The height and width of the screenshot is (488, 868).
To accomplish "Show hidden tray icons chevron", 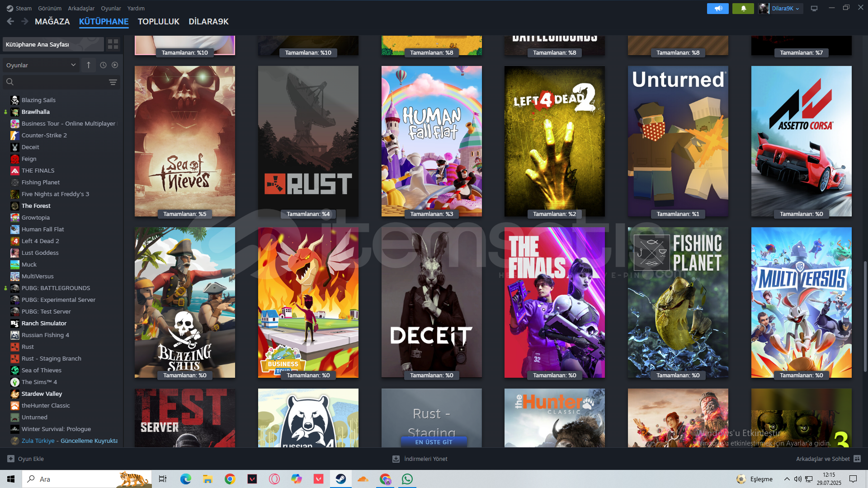I will click(x=787, y=479).
